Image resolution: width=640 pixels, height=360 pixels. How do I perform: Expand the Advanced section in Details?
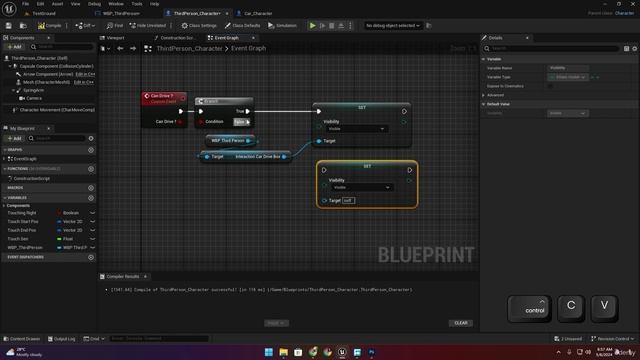point(484,95)
